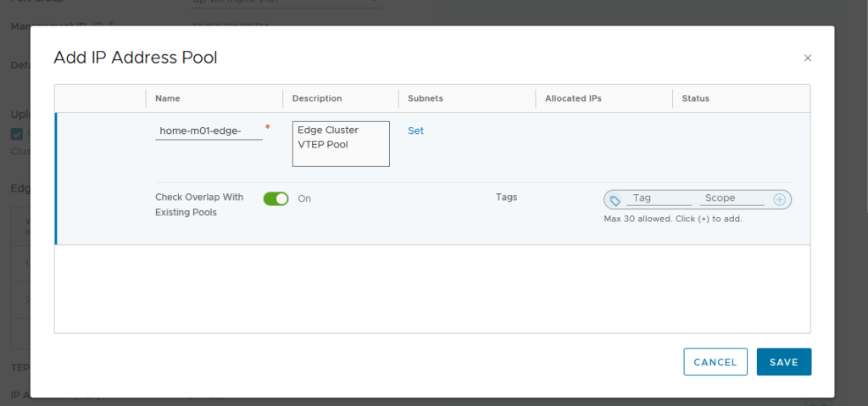
Task: Click the empty area below the pool row
Action: [x=432, y=288]
